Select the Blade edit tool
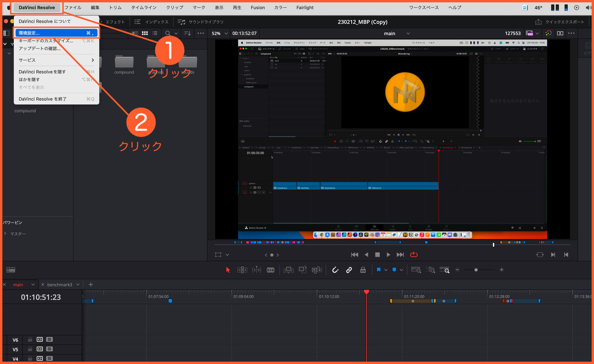 click(x=271, y=270)
